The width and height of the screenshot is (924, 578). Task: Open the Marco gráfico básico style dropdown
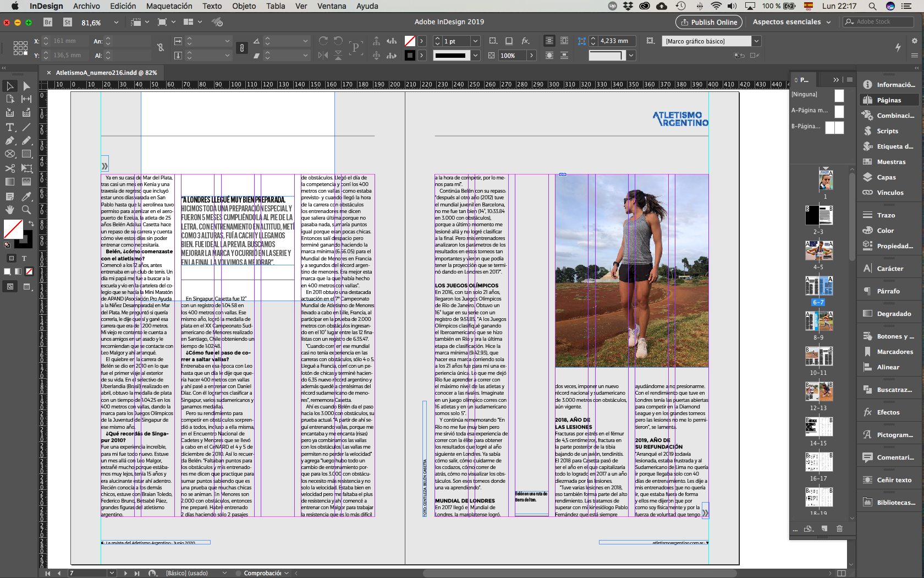click(756, 41)
